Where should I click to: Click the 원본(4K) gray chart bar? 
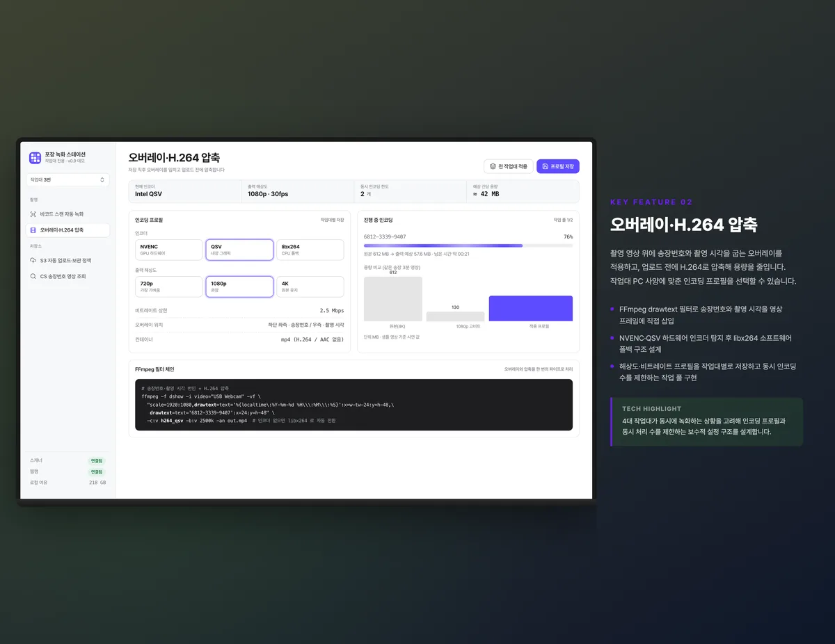pos(393,299)
